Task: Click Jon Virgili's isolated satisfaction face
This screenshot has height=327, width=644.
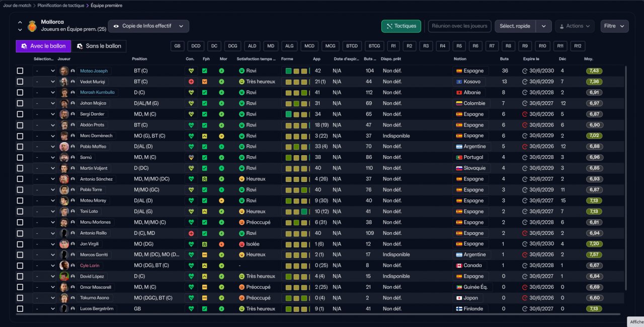Action: click(x=242, y=244)
